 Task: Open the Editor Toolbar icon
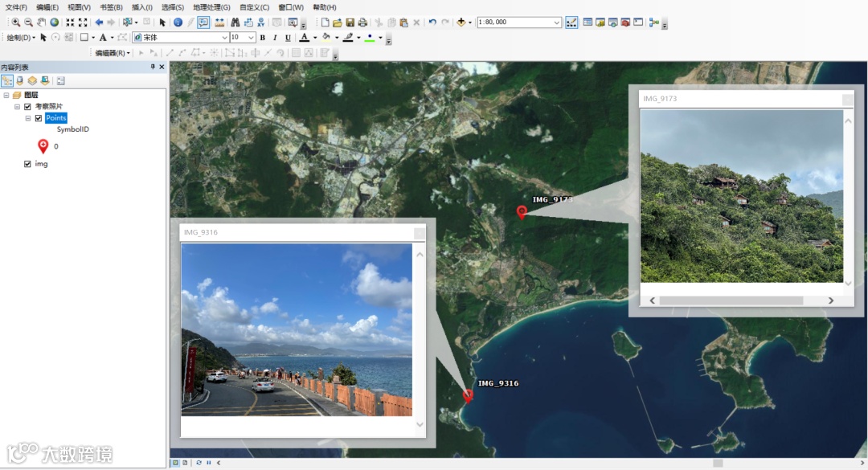pyautogui.click(x=571, y=22)
